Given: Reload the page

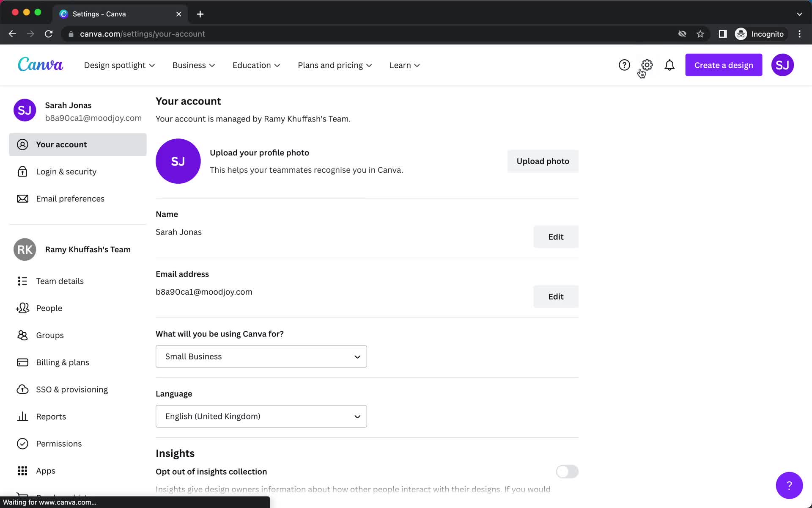Looking at the screenshot, I should point(49,34).
